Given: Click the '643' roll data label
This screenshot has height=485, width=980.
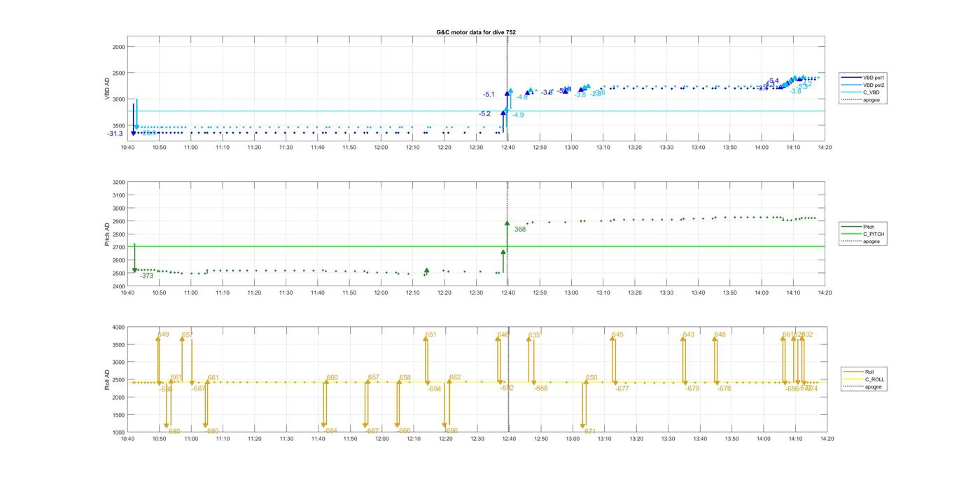Looking at the screenshot, I should [x=689, y=335].
